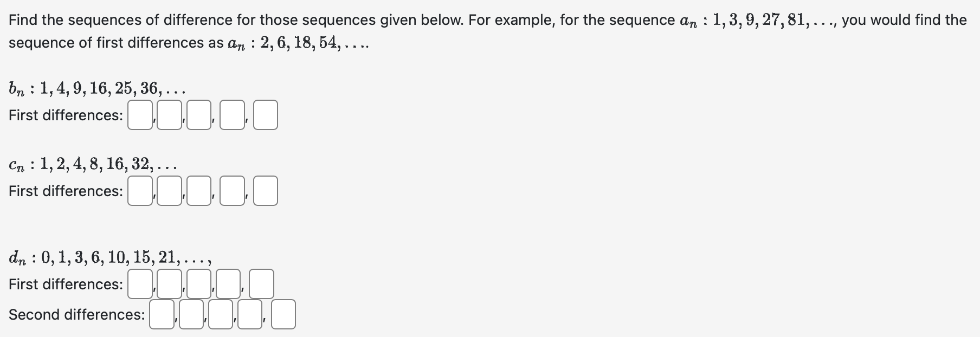The height and width of the screenshot is (337, 980).
Task: Click the second answer box for second differences
Action: (x=190, y=314)
